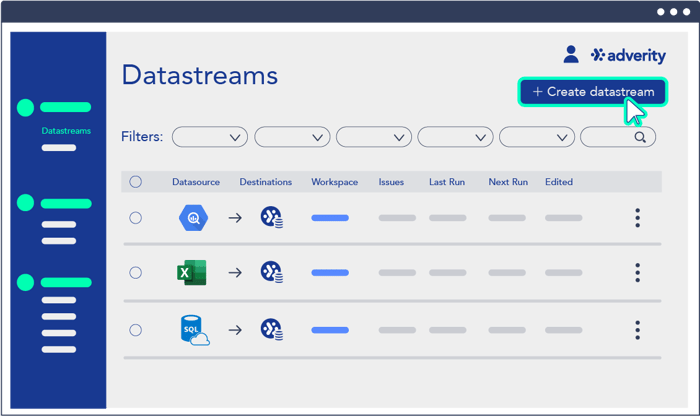Click the Create datastream button
Screen dimensions: 700x416
[x=593, y=92]
